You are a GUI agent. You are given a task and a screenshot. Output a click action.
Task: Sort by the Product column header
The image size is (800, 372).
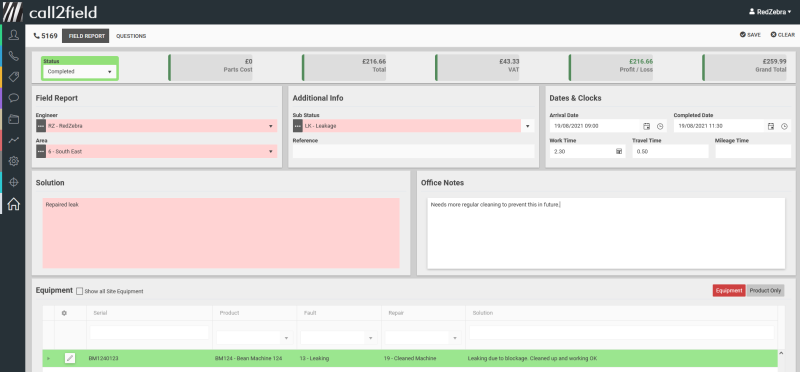coord(230,313)
